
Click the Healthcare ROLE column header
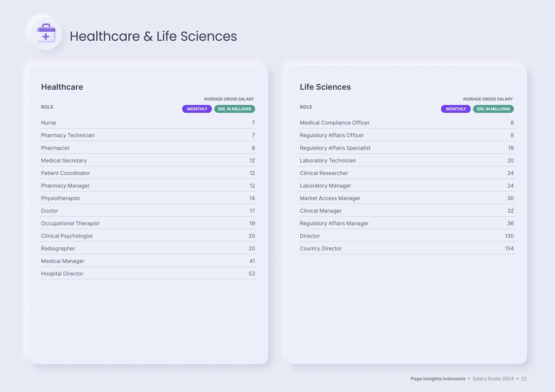pos(47,107)
